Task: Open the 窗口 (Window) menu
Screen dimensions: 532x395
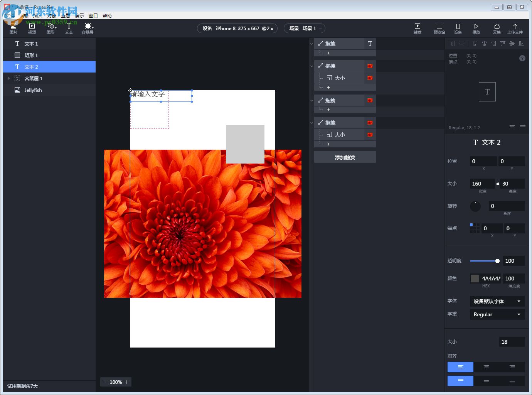Action: point(93,15)
